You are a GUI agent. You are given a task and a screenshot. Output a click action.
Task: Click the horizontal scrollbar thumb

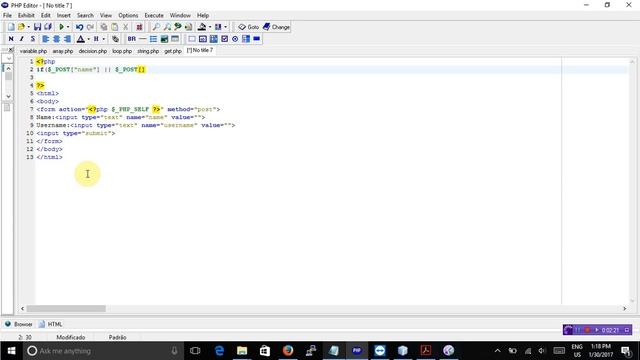pos(66,309)
